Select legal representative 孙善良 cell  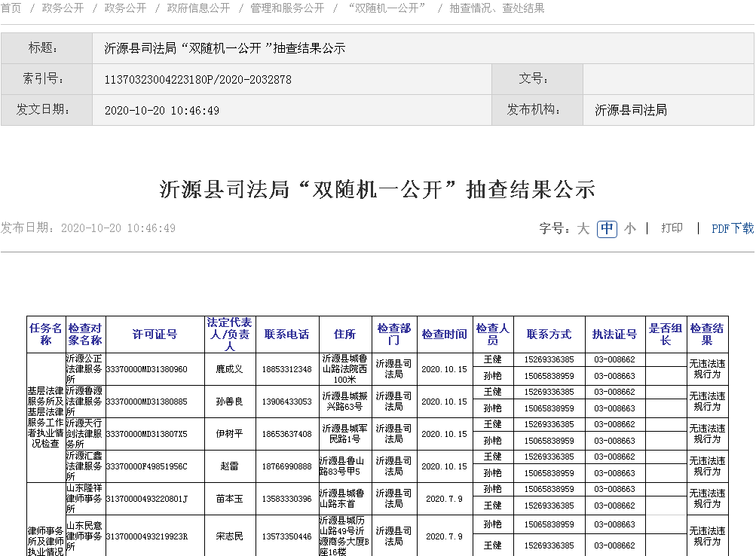[229, 402]
